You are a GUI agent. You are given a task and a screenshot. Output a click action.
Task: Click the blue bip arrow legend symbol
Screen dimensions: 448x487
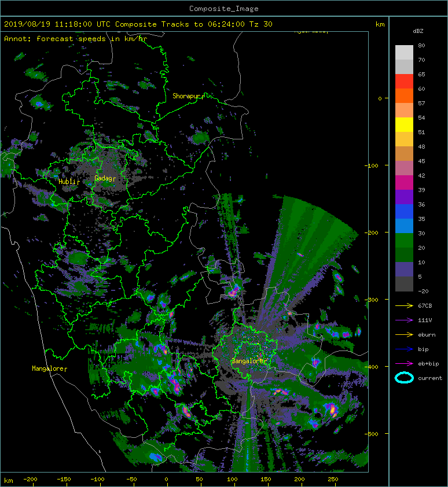click(x=404, y=349)
